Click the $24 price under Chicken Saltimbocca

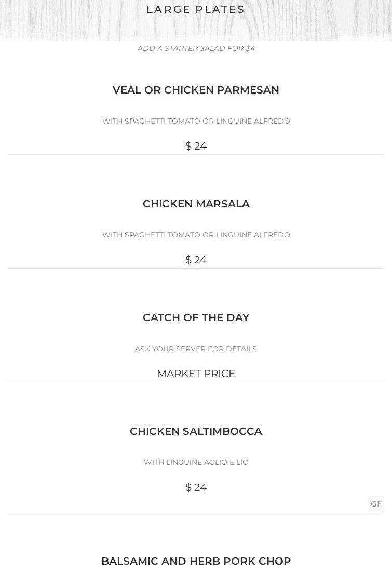click(196, 487)
